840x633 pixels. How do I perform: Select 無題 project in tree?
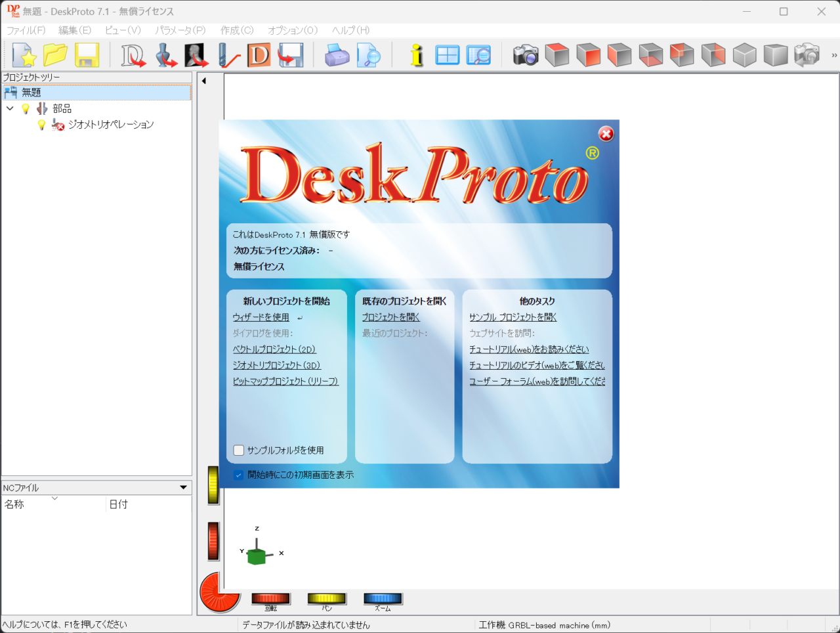point(96,93)
